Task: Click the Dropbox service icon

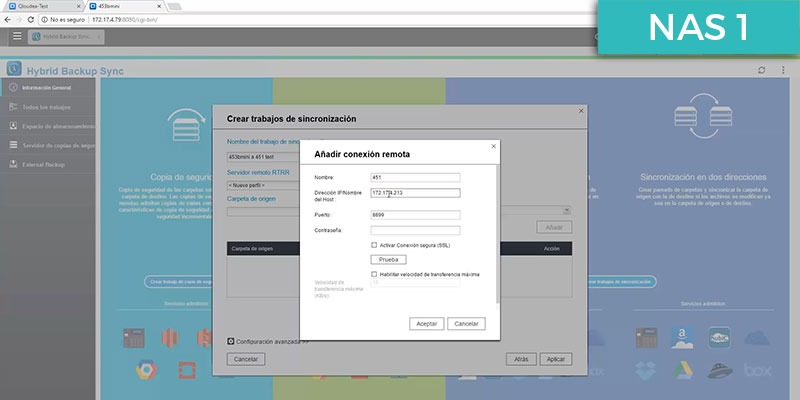Action: click(646, 370)
